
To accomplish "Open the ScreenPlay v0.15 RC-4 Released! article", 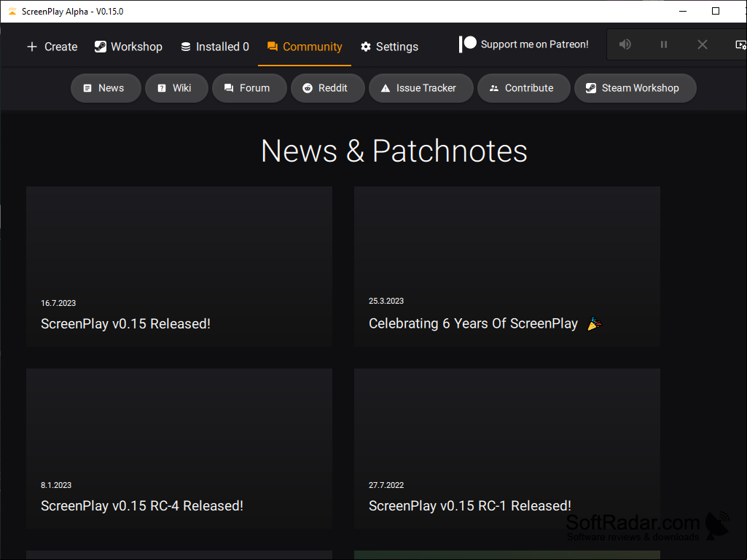I will (179, 448).
